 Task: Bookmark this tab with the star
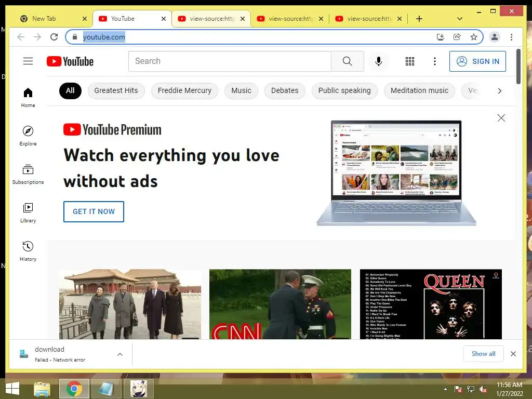474,37
